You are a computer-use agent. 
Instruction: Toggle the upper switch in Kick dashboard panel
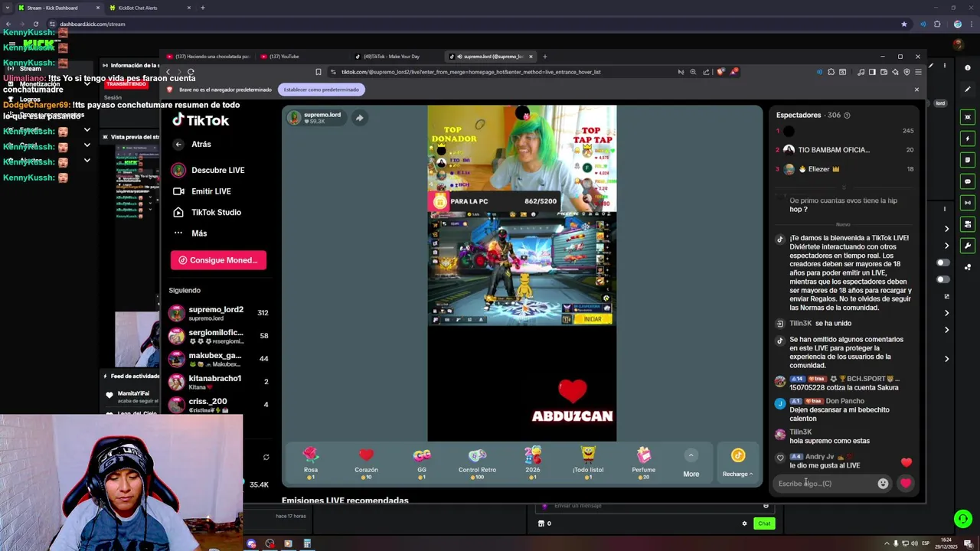(943, 262)
